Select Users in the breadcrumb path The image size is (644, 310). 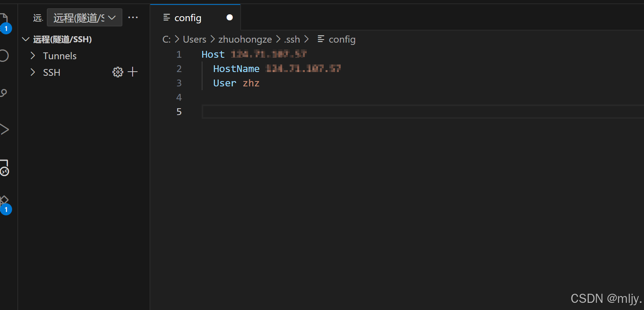click(195, 39)
